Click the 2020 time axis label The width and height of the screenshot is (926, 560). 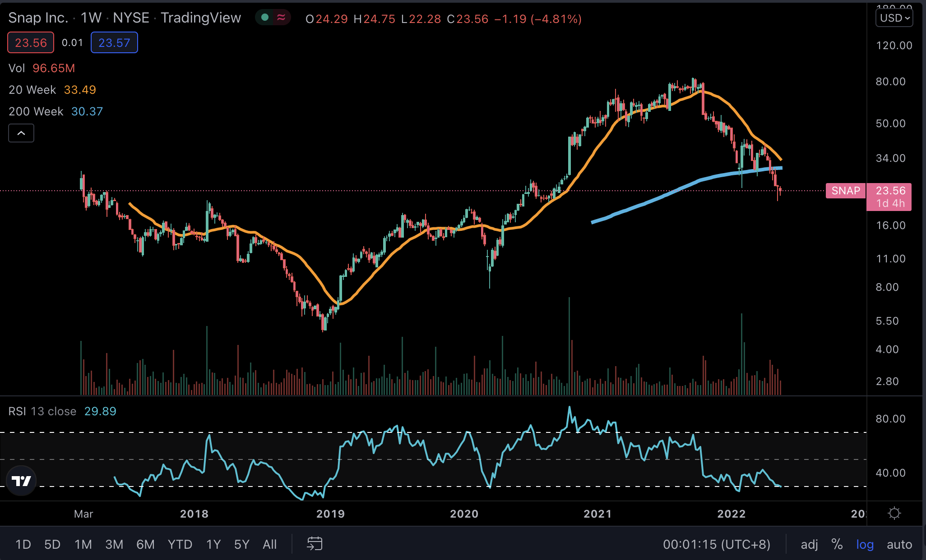tap(464, 514)
